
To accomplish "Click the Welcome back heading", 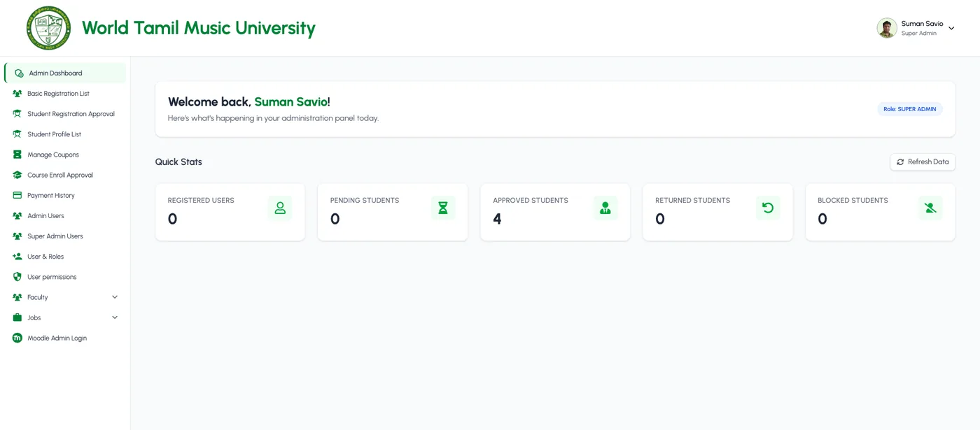I will [x=249, y=102].
